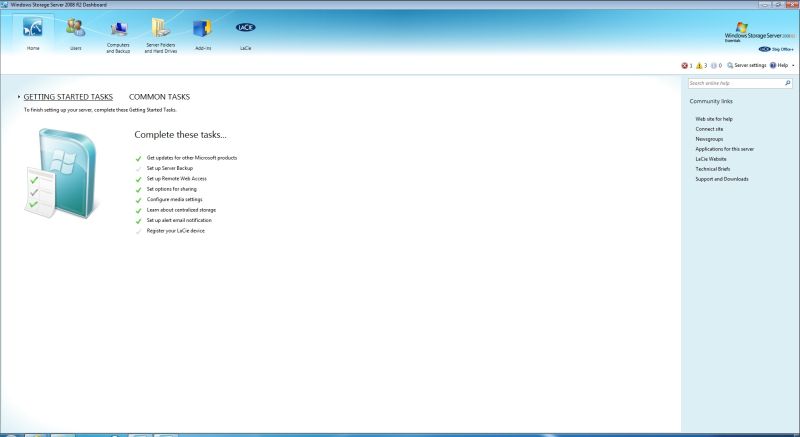Open Set up alert email notification task
The height and width of the screenshot is (437, 800).
tap(179, 220)
